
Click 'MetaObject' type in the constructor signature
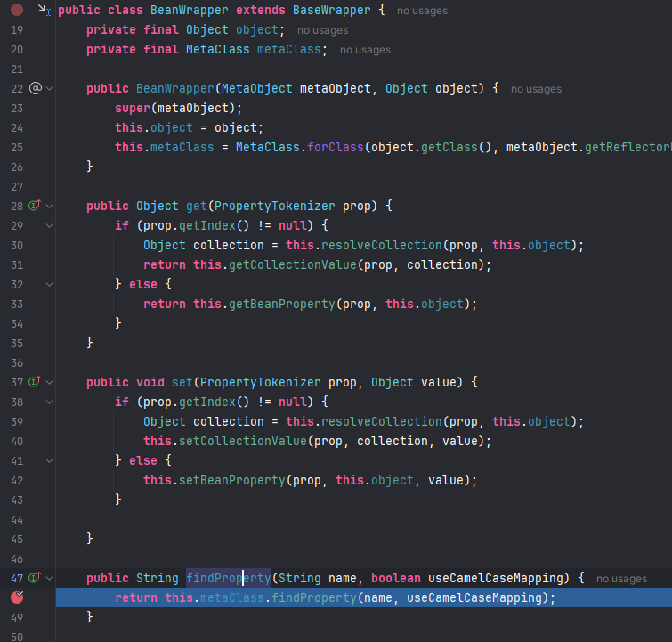coord(256,88)
